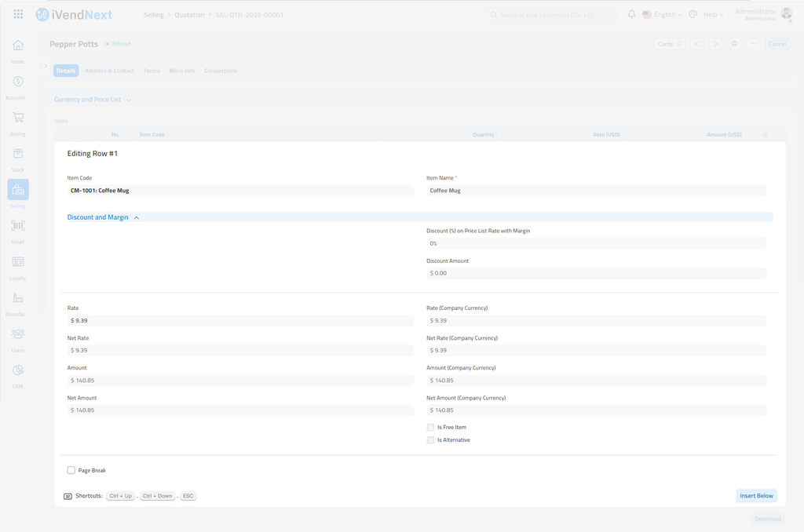Open the Loyalty module icon
The height and width of the screenshot is (532, 804).
[17, 263]
